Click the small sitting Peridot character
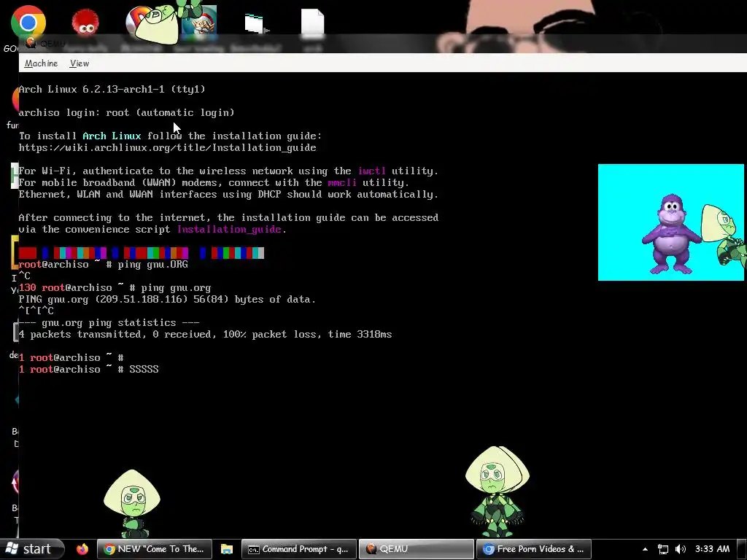747x560 pixels. (132, 504)
